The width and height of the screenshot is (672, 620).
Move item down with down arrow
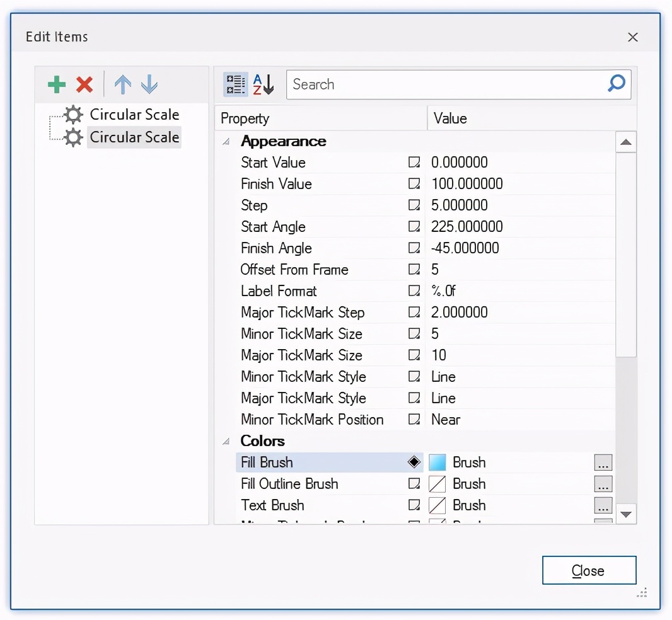tap(149, 84)
